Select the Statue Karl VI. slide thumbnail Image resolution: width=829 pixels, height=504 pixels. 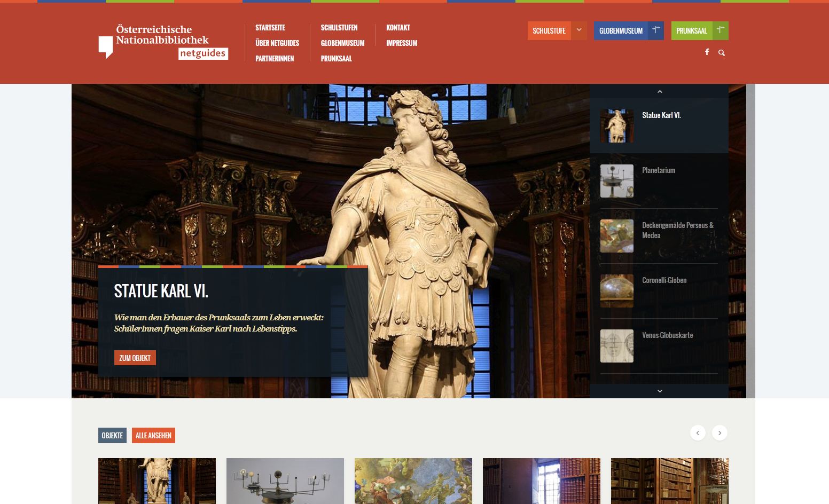(617, 126)
